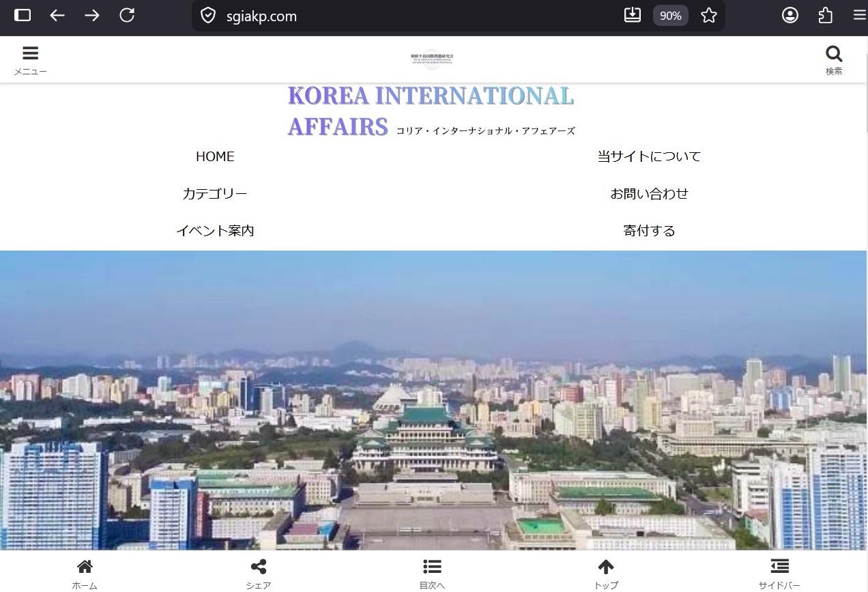Open the browser extensions puzzle icon
This screenshot has width=868, height=592.
click(825, 15)
